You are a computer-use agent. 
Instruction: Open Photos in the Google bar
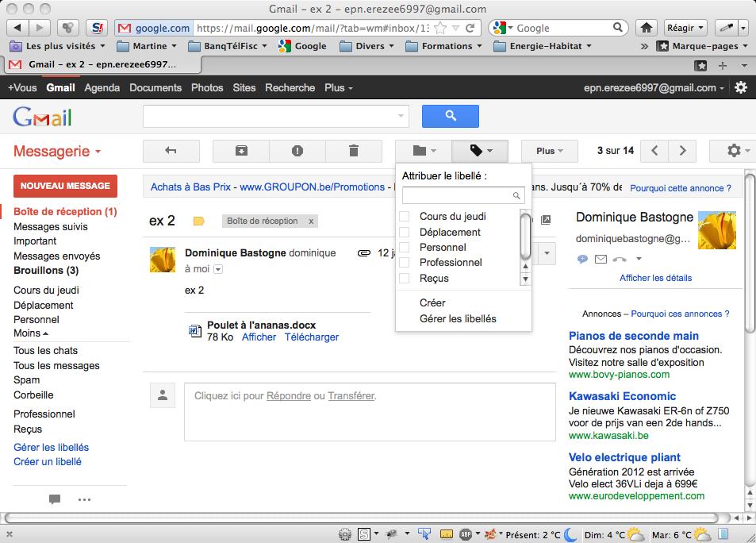pos(207,87)
